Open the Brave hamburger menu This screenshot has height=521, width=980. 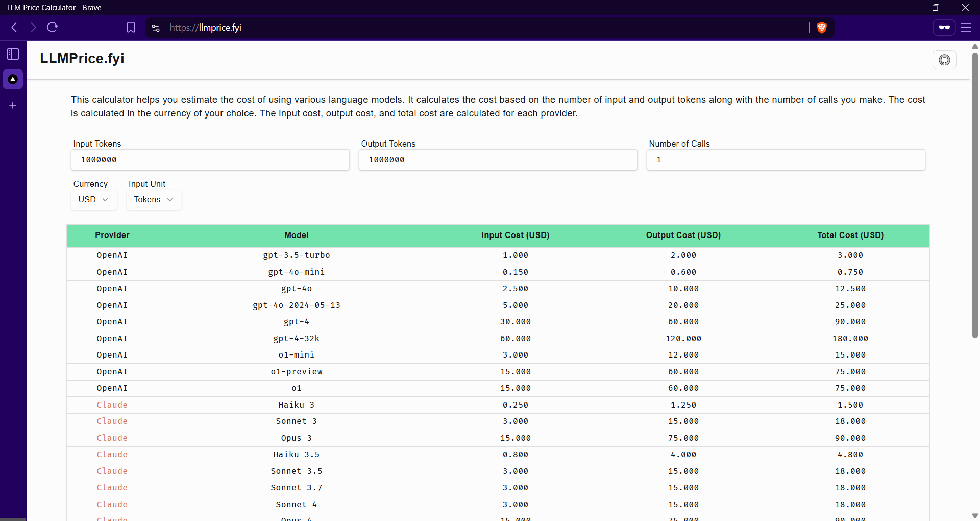[x=966, y=28]
